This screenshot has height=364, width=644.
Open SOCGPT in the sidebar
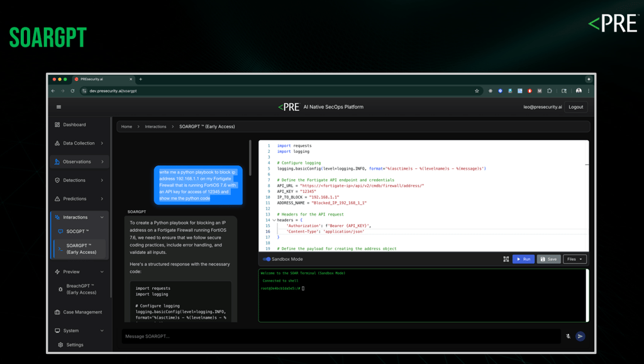click(x=77, y=231)
